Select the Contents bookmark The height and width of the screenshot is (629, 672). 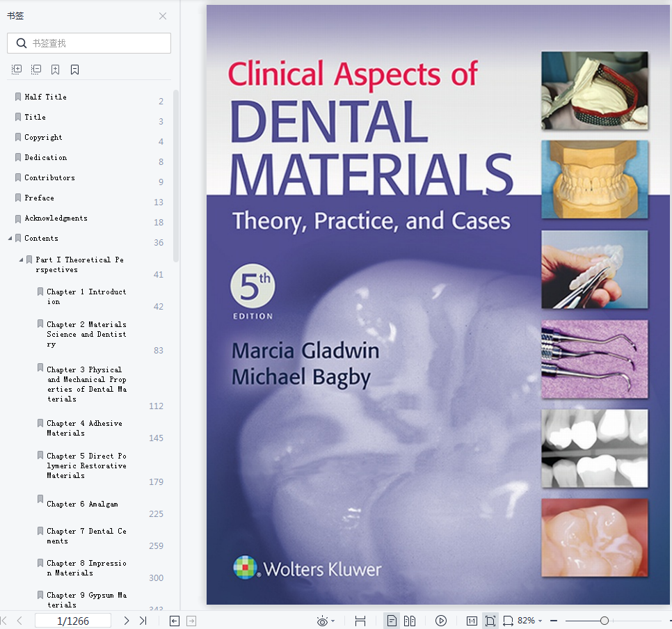pyautogui.click(x=41, y=238)
